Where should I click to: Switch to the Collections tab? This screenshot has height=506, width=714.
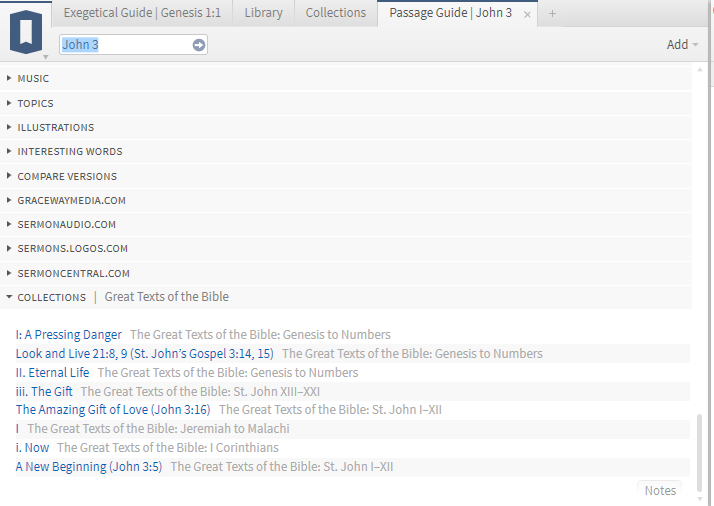point(336,13)
